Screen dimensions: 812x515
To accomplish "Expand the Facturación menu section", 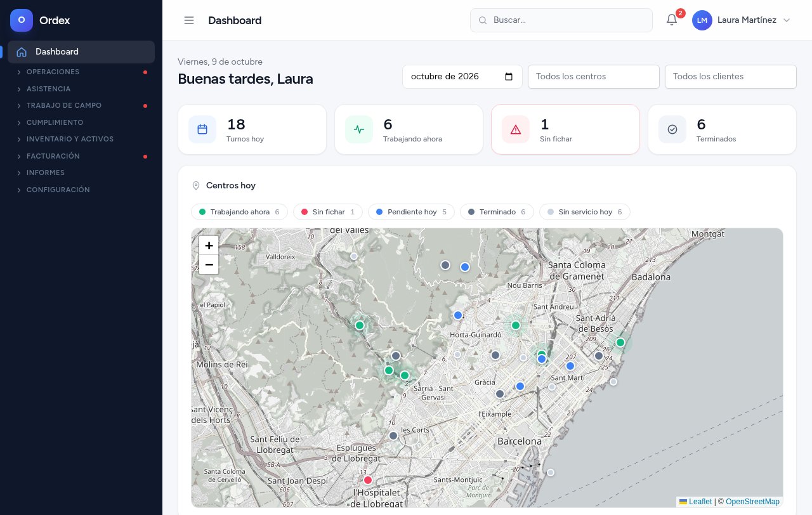I will click(81, 156).
